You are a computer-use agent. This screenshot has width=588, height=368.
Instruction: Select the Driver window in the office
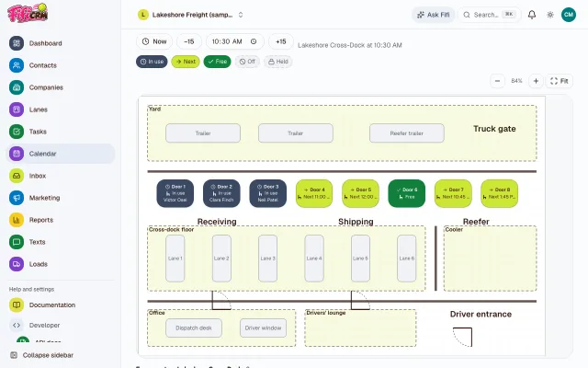[264, 328]
